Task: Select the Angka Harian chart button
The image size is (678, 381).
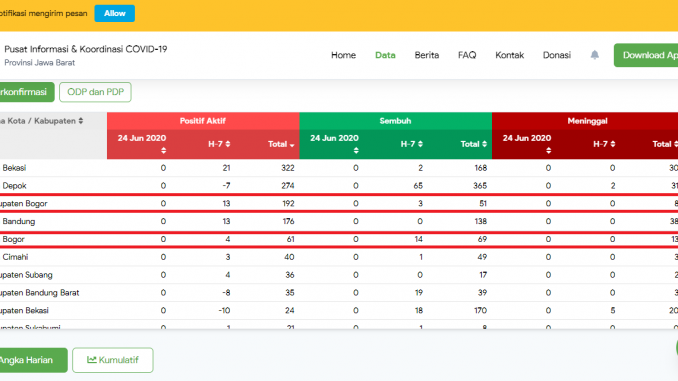Action: (x=33, y=360)
